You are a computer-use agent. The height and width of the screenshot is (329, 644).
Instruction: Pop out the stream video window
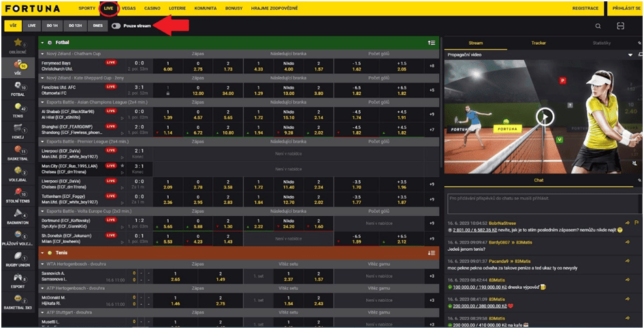641,54
